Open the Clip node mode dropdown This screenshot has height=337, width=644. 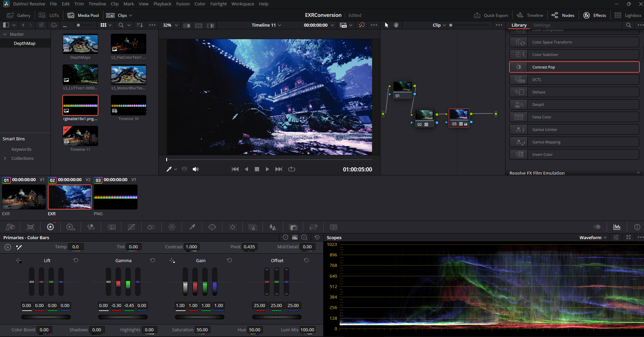tap(439, 25)
